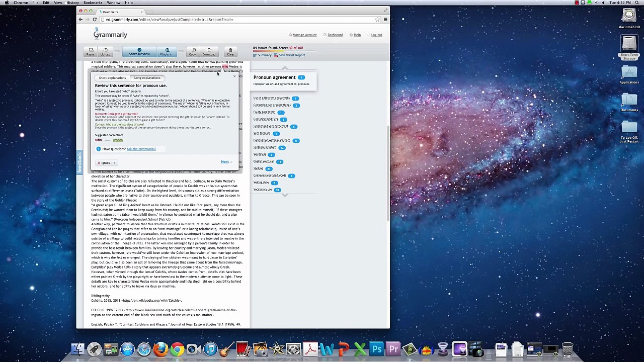Expand the Sentence structure category
The image size is (644, 362).
pos(265,147)
